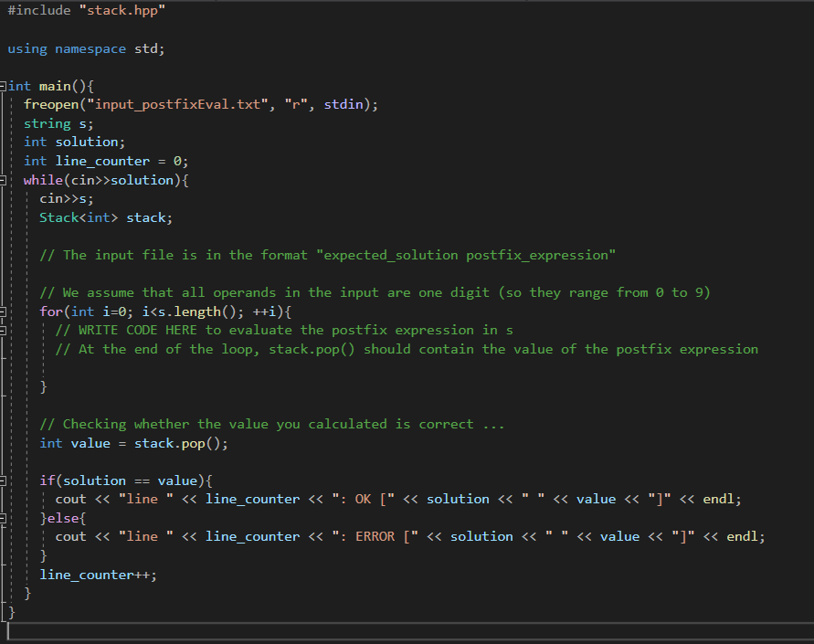Collapse the if(solution == value) block fold

pyautogui.click(x=3, y=480)
